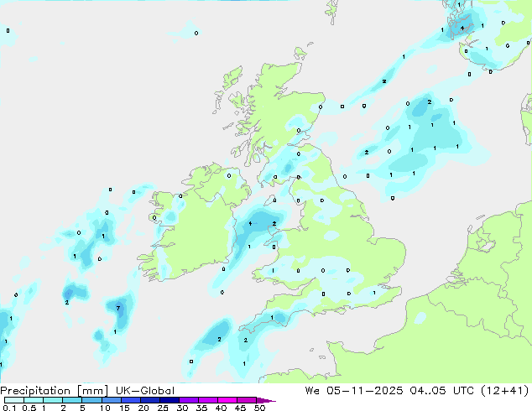
Task: Click the forecast offset "(12+41)"
Action: 505,390
